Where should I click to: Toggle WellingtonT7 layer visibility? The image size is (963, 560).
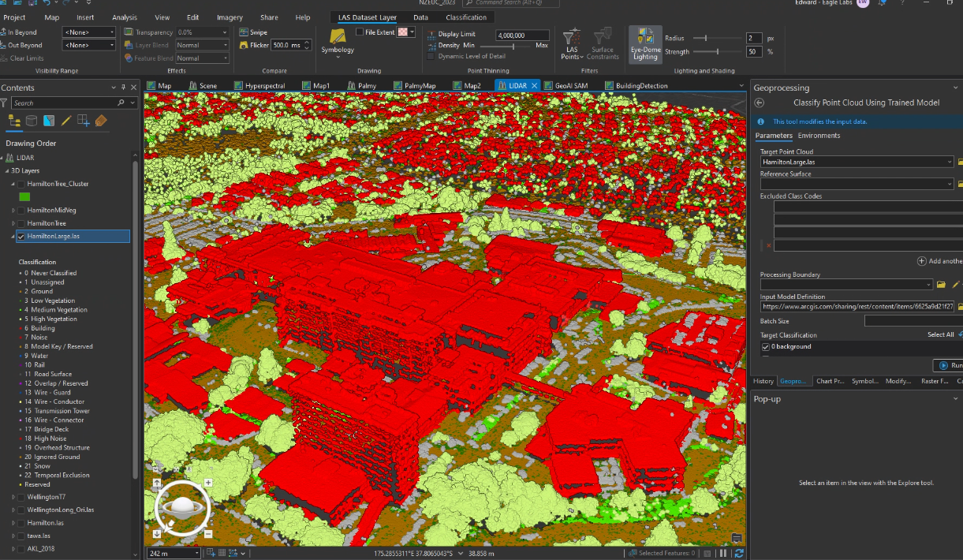21,498
